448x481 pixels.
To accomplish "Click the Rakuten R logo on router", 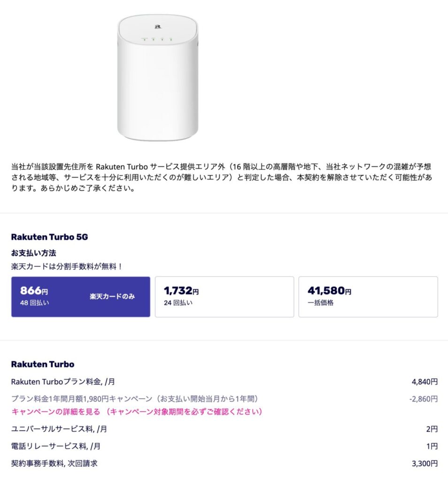I will click(x=158, y=27).
